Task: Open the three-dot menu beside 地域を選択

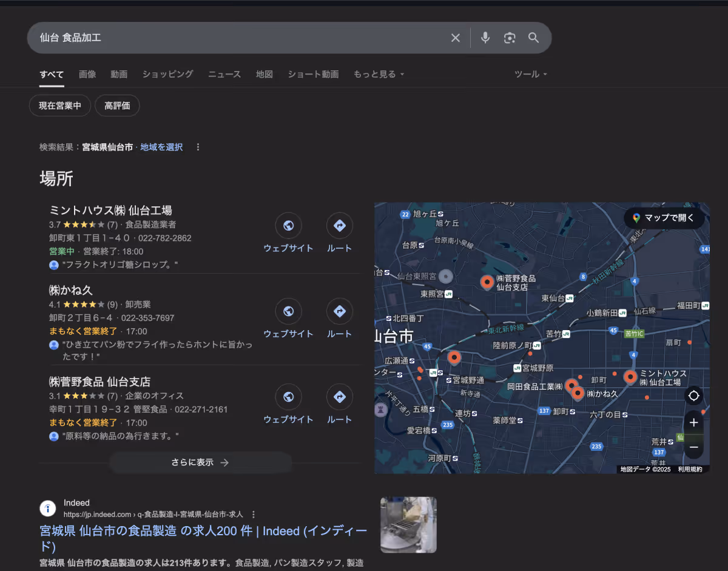Action: (x=198, y=147)
